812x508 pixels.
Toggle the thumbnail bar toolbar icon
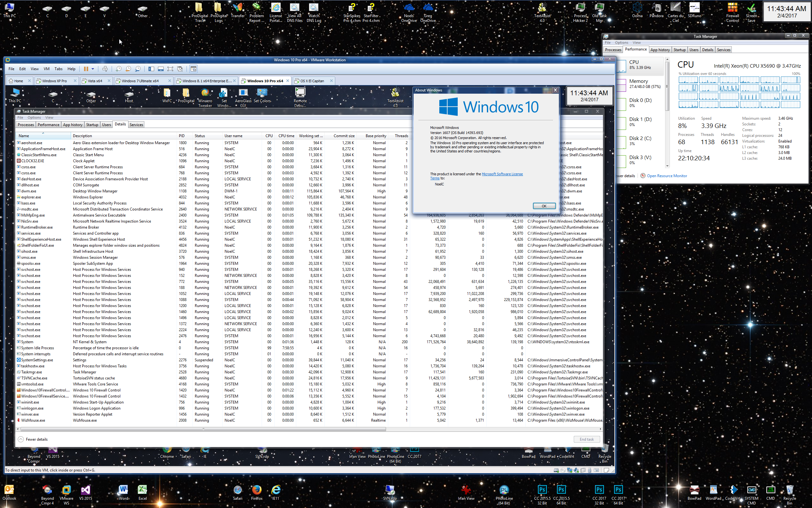[161, 69]
